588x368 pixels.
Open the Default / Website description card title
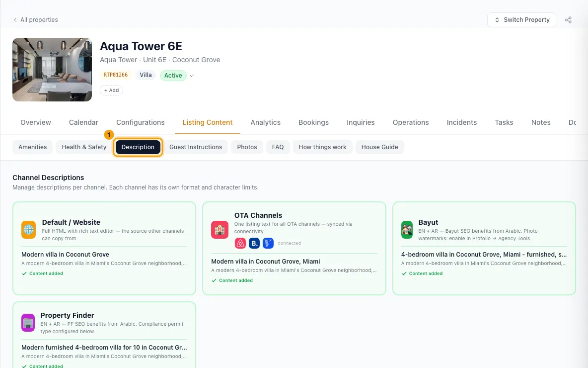[71, 222]
